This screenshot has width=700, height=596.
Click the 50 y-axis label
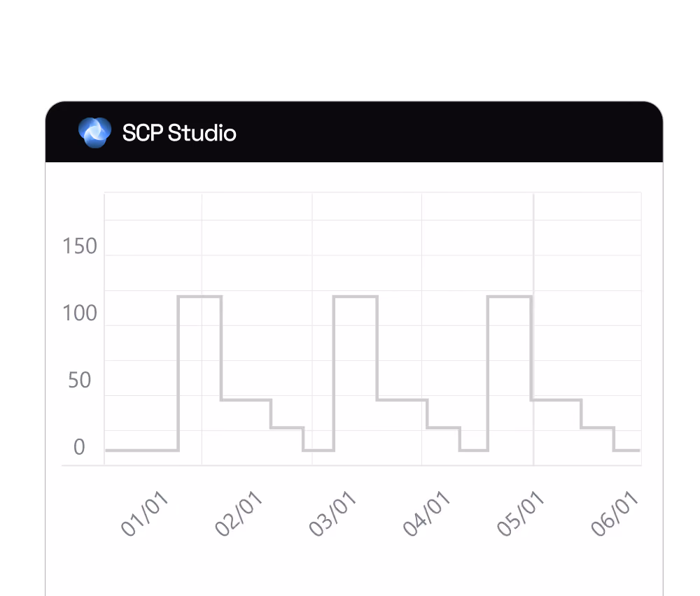click(80, 380)
